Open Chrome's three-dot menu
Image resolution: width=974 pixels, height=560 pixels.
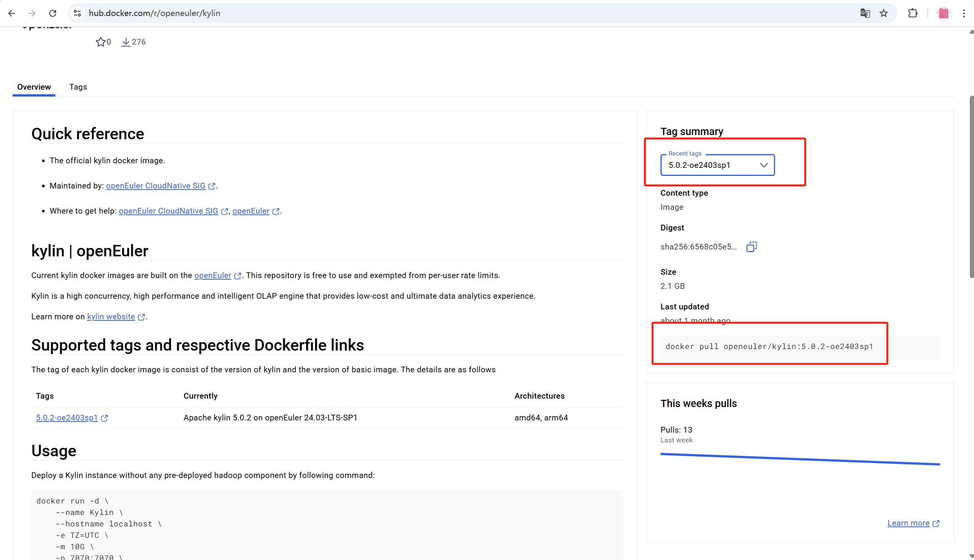pyautogui.click(x=964, y=13)
